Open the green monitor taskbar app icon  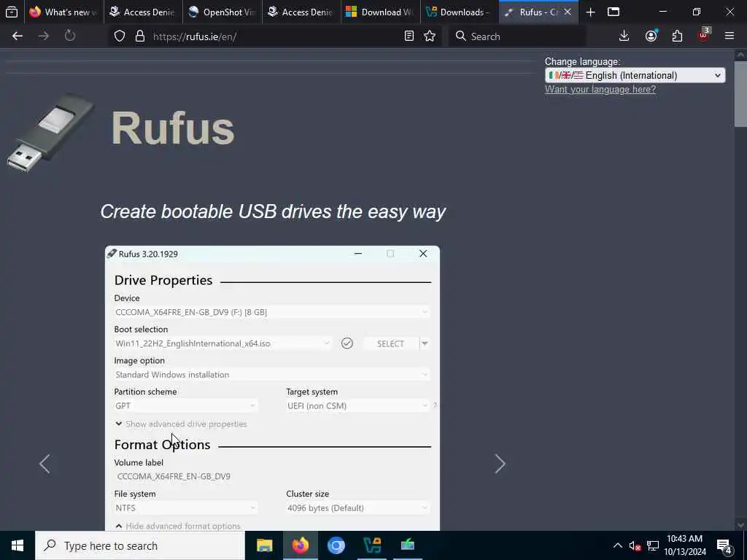point(408,545)
